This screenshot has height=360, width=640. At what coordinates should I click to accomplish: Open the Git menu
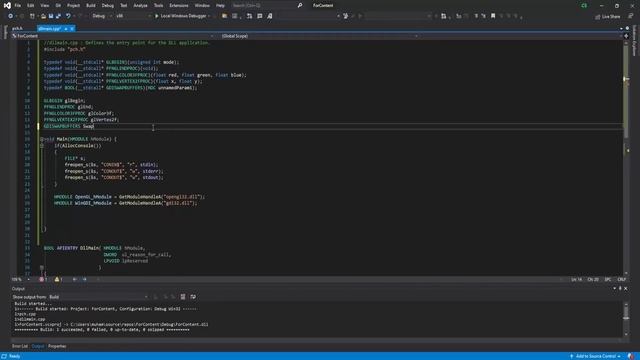tap(58, 6)
